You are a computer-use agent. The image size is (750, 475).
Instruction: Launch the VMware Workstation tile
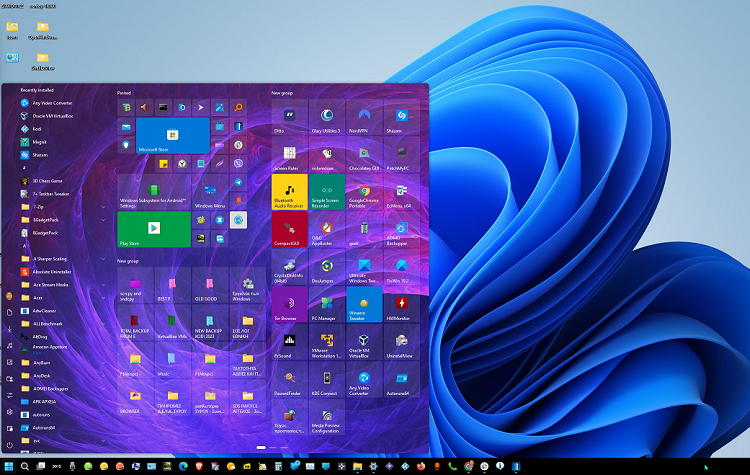(x=327, y=342)
